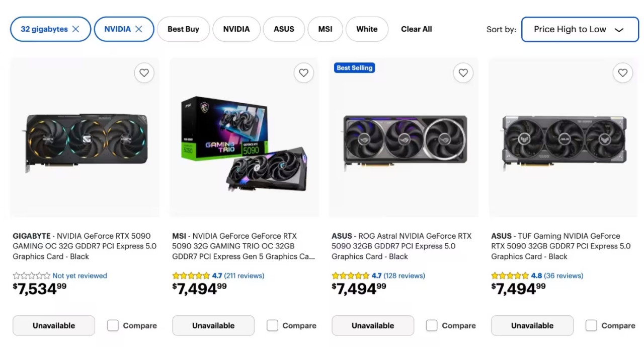Save the GIGABYTE RTX 5090 with heart icon
644x347 pixels.
pyautogui.click(x=144, y=73)
